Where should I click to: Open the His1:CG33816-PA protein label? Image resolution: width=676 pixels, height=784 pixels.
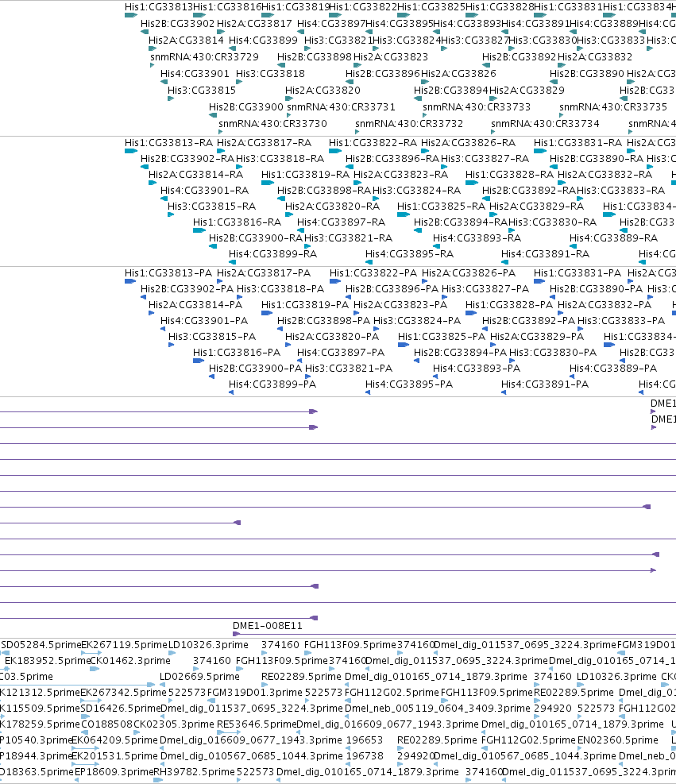coord(237,353)
